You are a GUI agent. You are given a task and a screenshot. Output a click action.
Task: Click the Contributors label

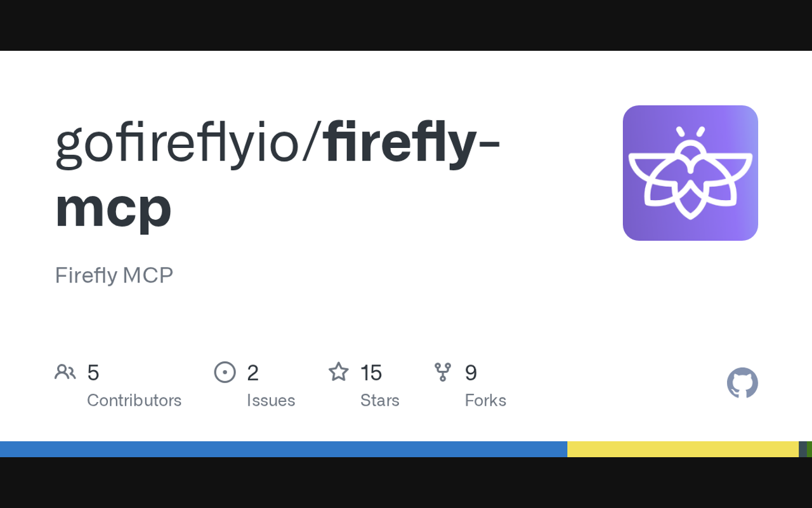point(134,400)
